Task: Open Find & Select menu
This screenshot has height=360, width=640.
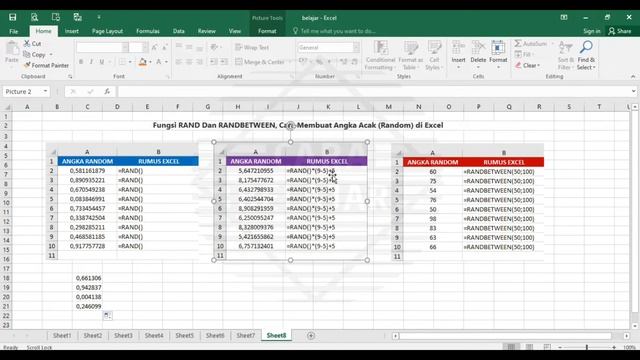Action: pyautogui.click(x=586, y=56)
